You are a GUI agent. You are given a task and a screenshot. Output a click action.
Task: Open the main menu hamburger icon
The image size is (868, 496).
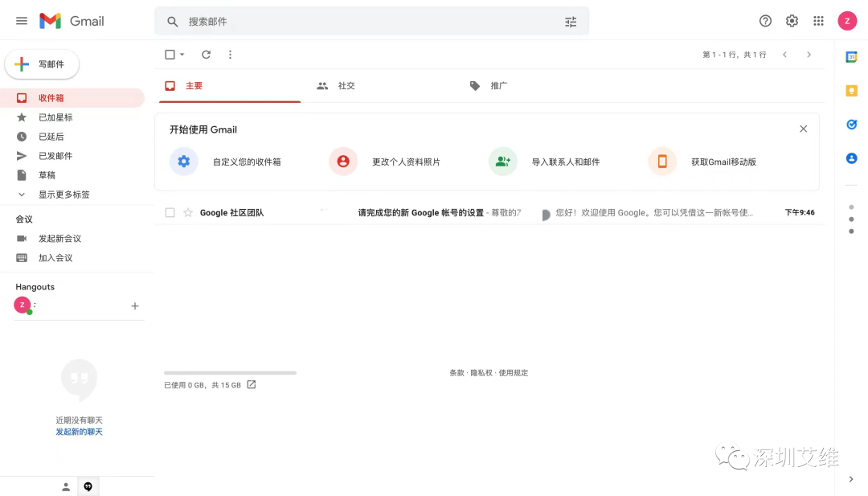[22, 21]
